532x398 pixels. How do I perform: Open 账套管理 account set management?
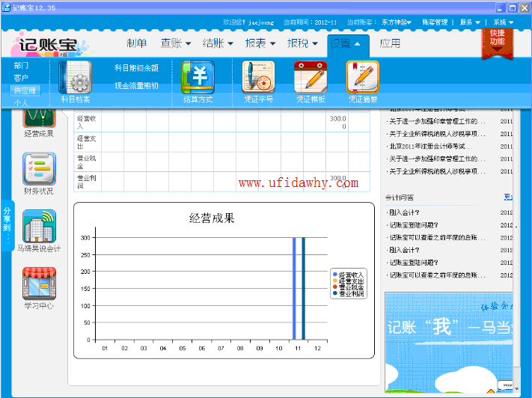tap(435, 22)
